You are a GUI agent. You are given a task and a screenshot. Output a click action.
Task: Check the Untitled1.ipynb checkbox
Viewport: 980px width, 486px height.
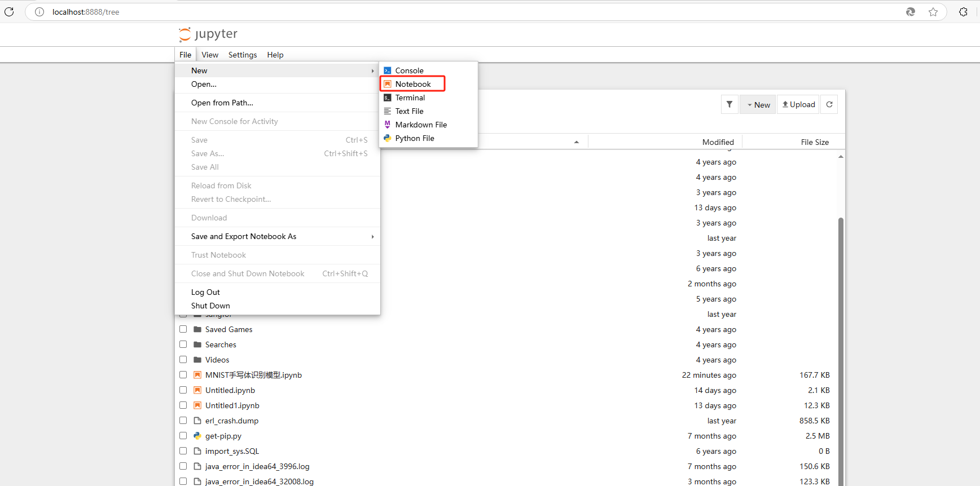tap(183, 405)
